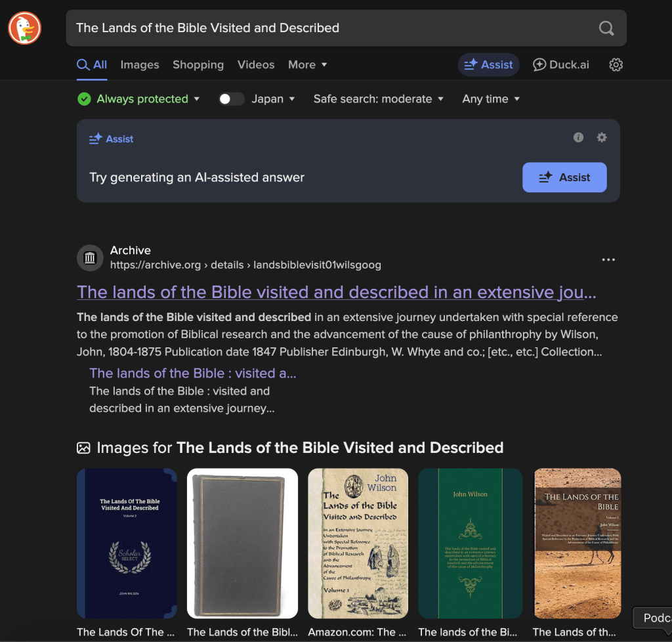Click the John Wilson parchment cover thumbnail
The height and width of the screenshot is (642, 672).
point(358,543)
